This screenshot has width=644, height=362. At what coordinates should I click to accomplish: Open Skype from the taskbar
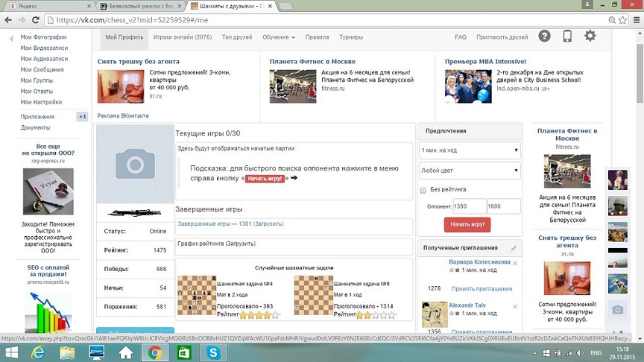[x=213, y=352]
